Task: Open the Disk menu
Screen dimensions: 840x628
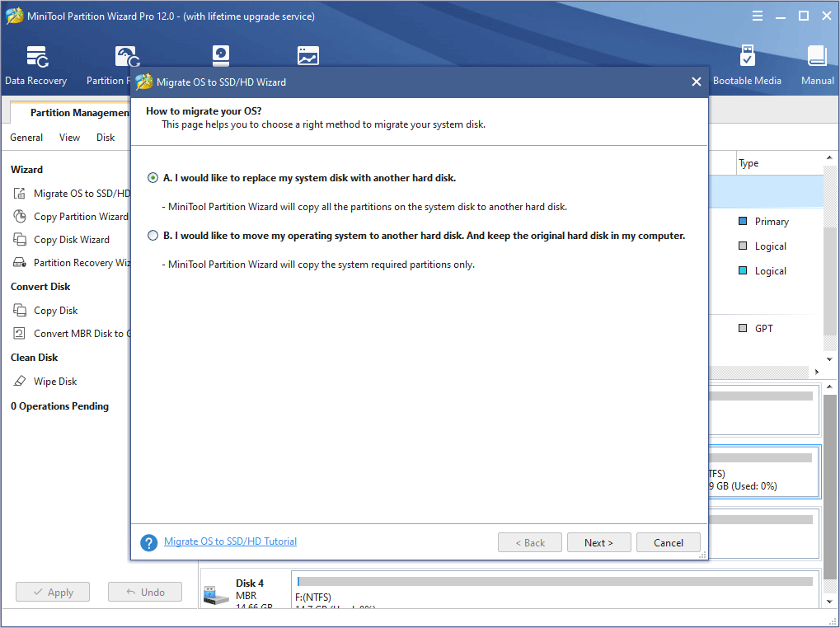Action: 106,138
